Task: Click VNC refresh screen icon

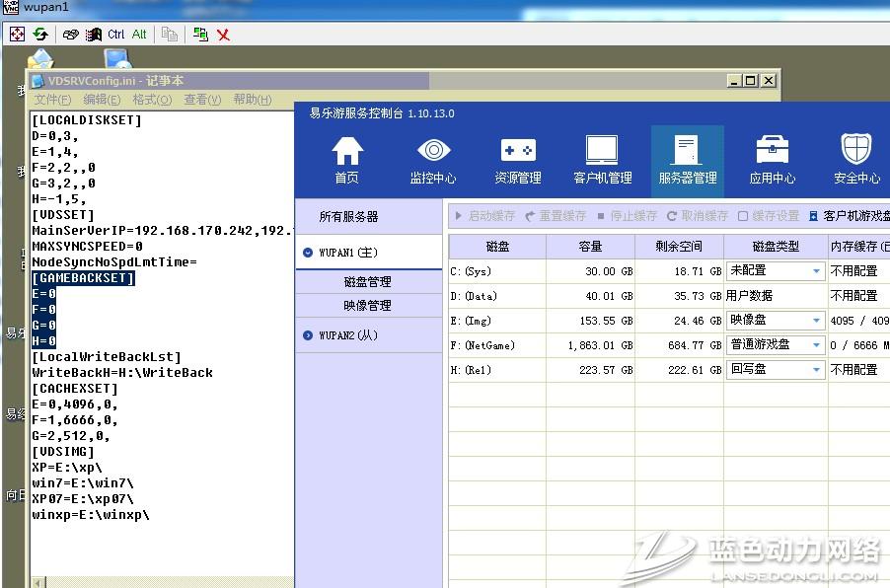Action: coord(40,35)
